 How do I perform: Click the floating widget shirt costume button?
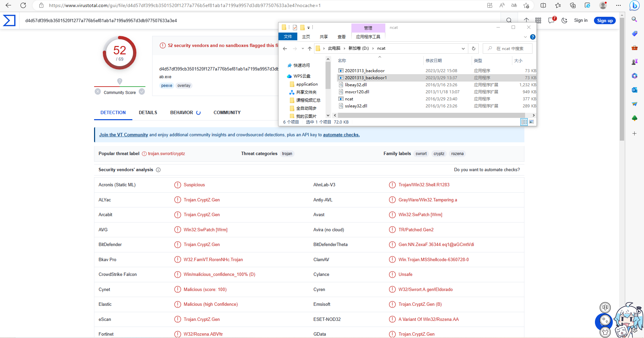coord(605,332)
